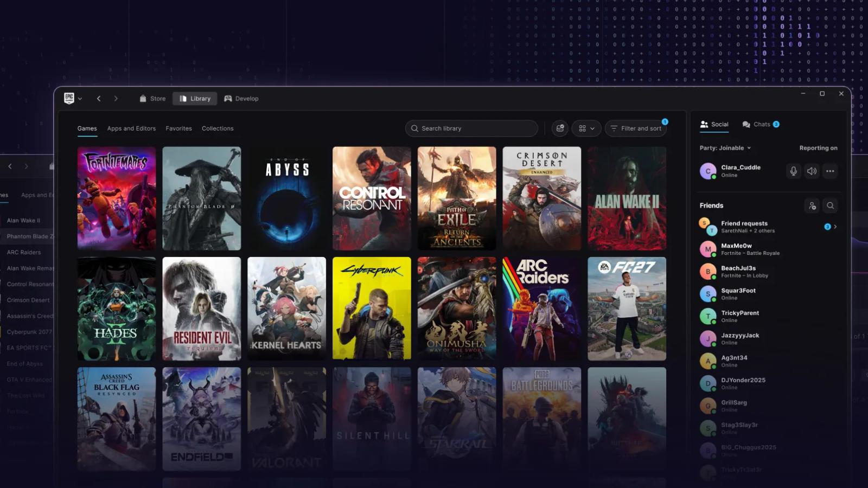Image resolution: width=868 pixels, height=488 pixels.
Task: Switch to the Social panel tab
Action: pyautogui.click(x=714, y=124)
